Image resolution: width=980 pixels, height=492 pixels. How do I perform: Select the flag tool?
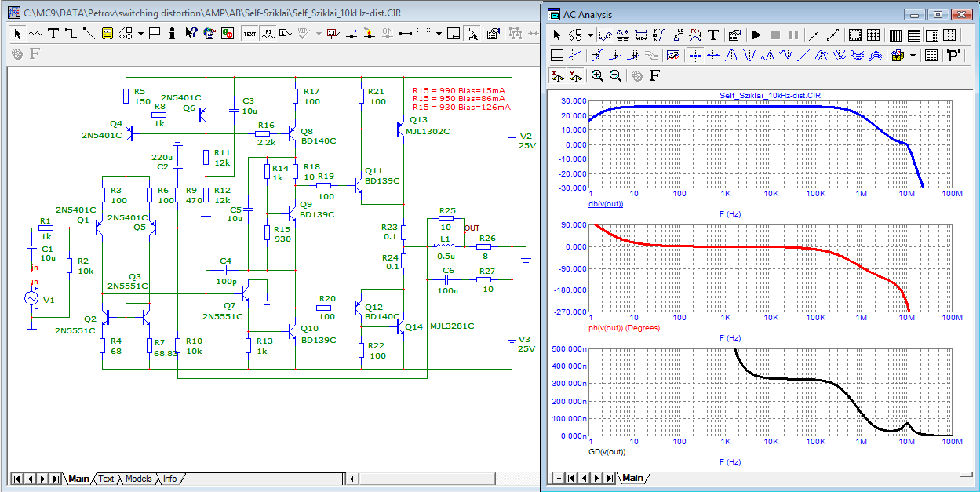tap(155, 34)
